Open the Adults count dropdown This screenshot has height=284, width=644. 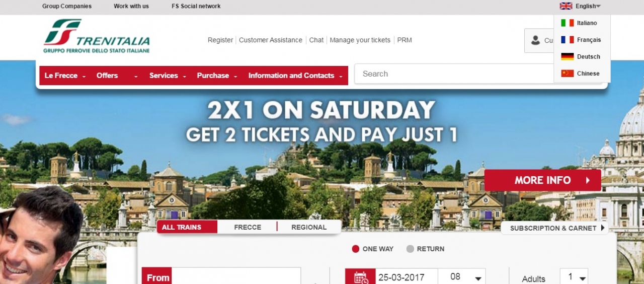coord(574,277)
